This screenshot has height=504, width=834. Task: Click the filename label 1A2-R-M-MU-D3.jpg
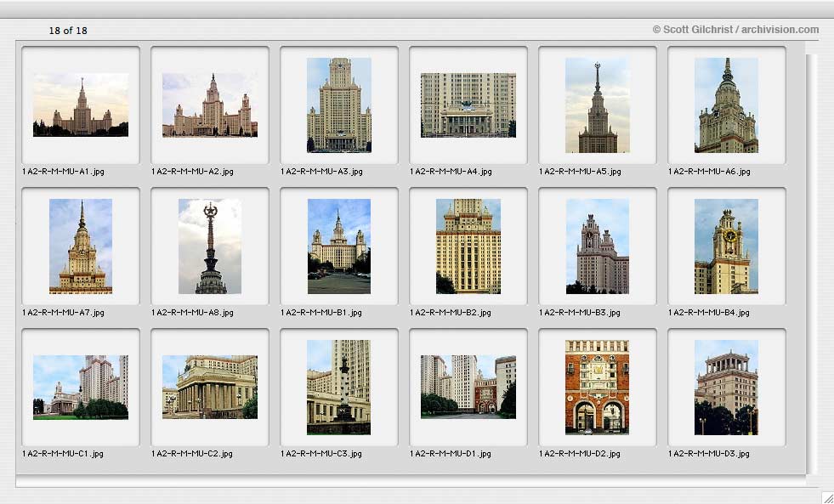709,454
